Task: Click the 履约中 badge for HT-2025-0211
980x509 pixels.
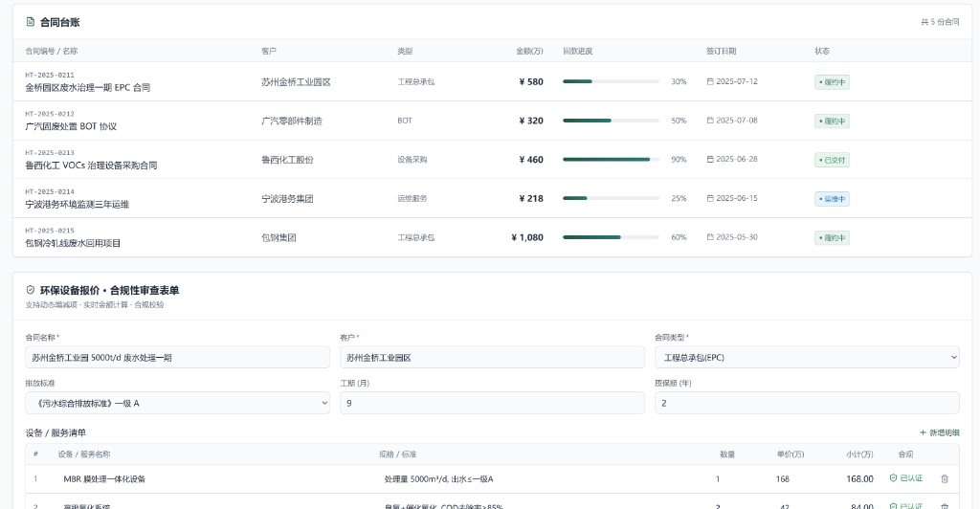Action: point(832,82)
